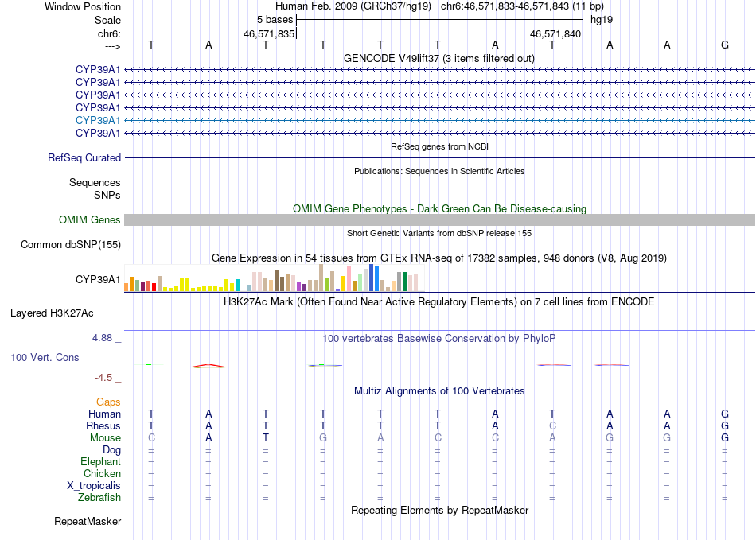Click the dark green GTEx expression bar
This screenshot has width=756, height=540.
tap(404, 282)
